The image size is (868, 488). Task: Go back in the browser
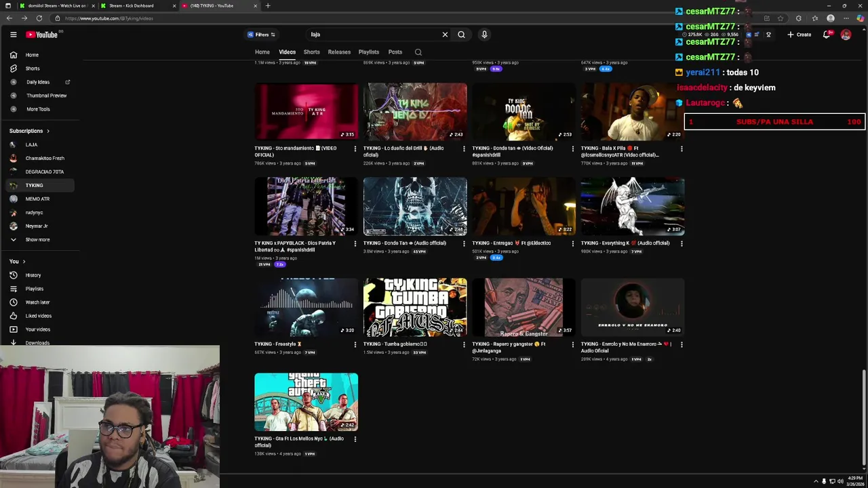coord(9,18)
